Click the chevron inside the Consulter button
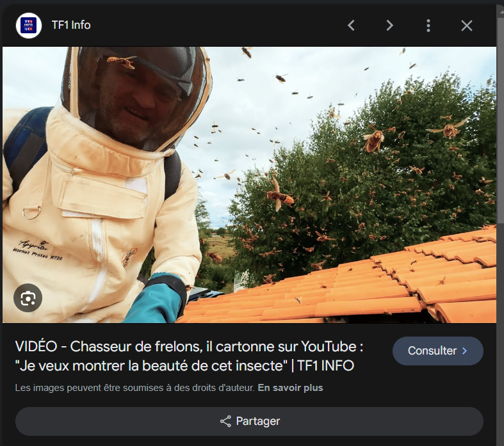This screenshot has width=504, height=446. 465,351
